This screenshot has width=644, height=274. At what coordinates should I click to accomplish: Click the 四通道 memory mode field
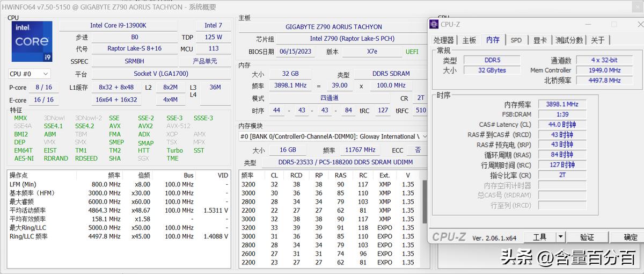pyautogui.click(x=329, y=98)
